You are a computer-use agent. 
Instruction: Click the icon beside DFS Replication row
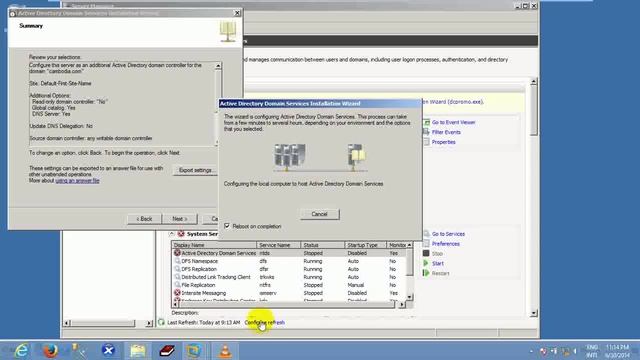[177, 269]
